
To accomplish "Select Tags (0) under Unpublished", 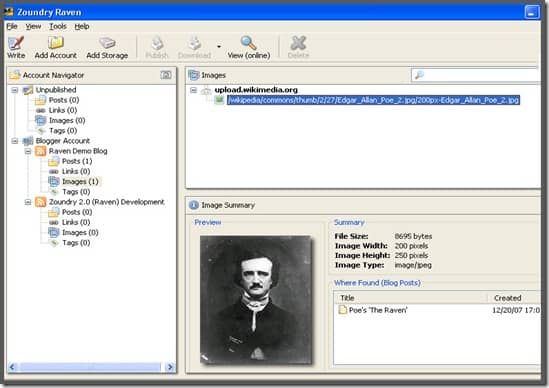I will click(x=63, y=131).
